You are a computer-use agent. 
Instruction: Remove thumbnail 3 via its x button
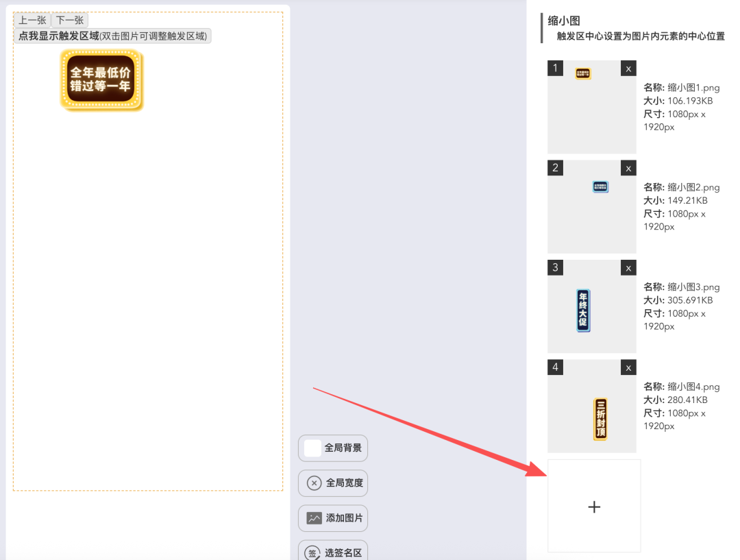(628, 268)
